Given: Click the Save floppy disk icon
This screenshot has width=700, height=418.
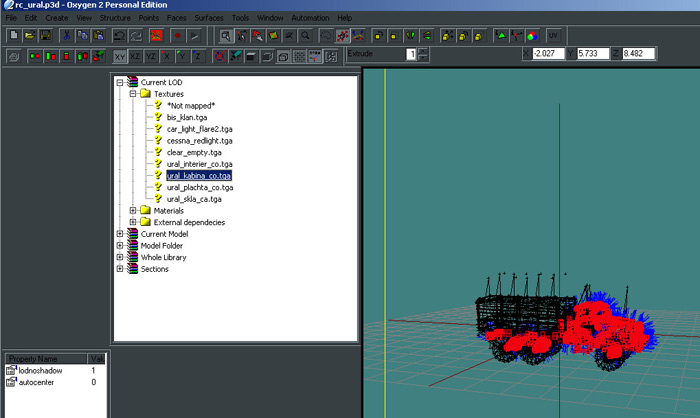Looking at the screenshot, I should [45, 36].
